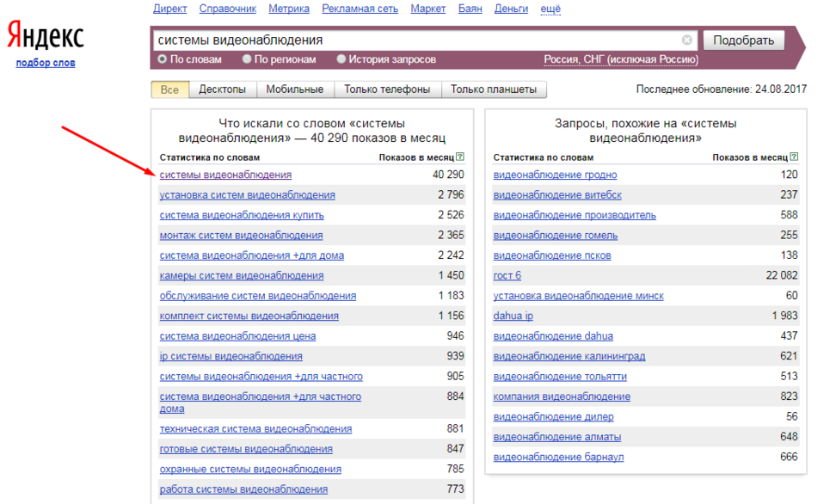
Task: Open help icon beside left 'Показов в месяц'
Action: tap(460, 157)
